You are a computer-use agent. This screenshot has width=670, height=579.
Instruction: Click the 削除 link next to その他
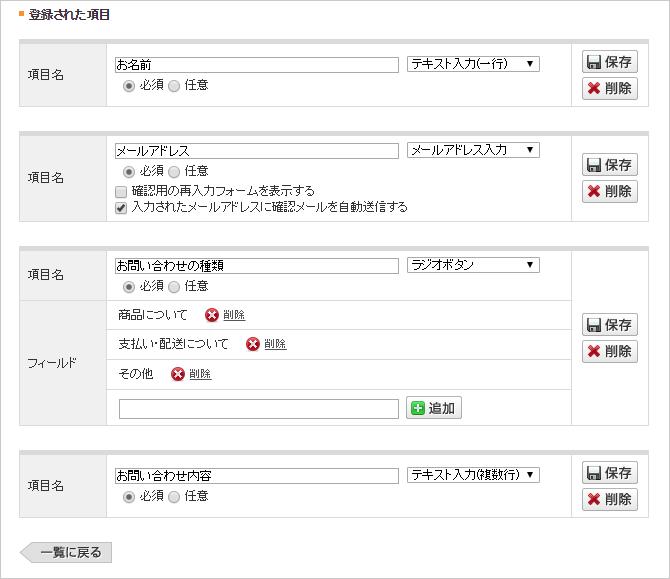[200, 374]
